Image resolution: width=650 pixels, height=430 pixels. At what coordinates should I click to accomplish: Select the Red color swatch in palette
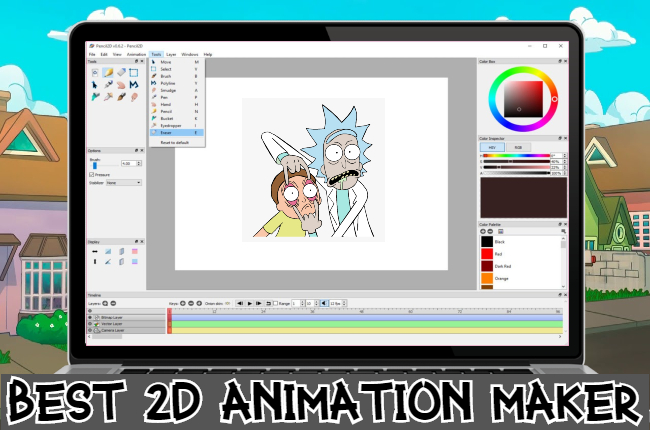pos(488,255)
